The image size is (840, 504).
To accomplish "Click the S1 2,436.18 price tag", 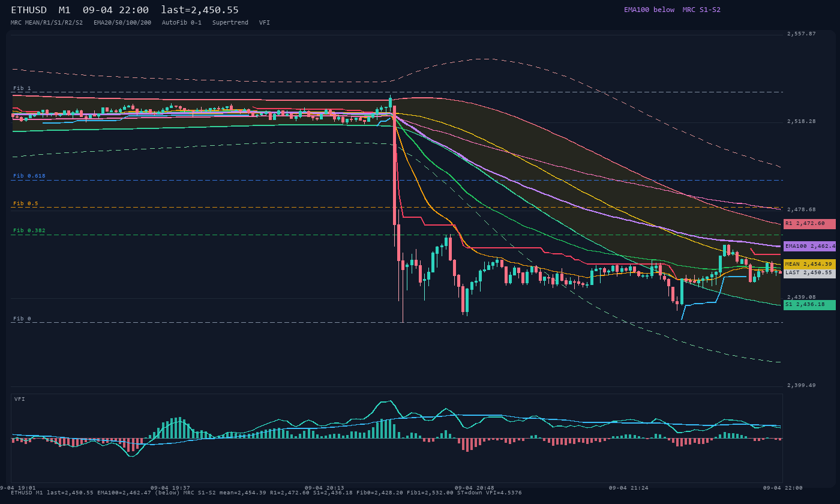I will (x=809, y=305).
